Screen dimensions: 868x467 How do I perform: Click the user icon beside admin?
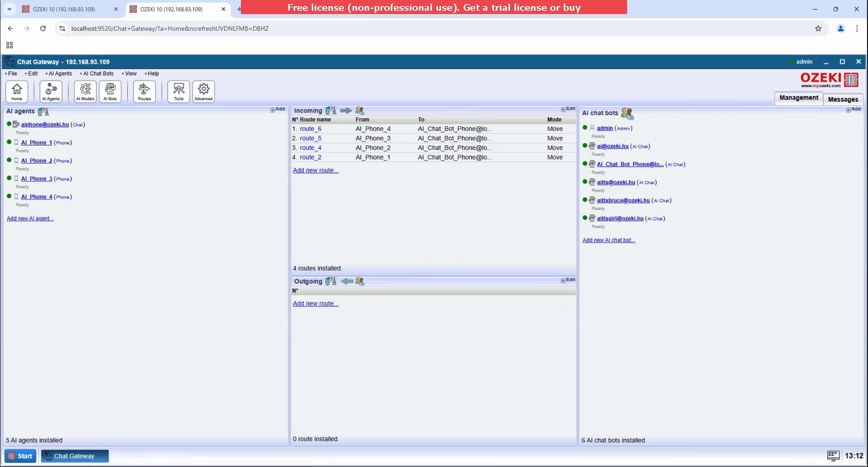592,128
